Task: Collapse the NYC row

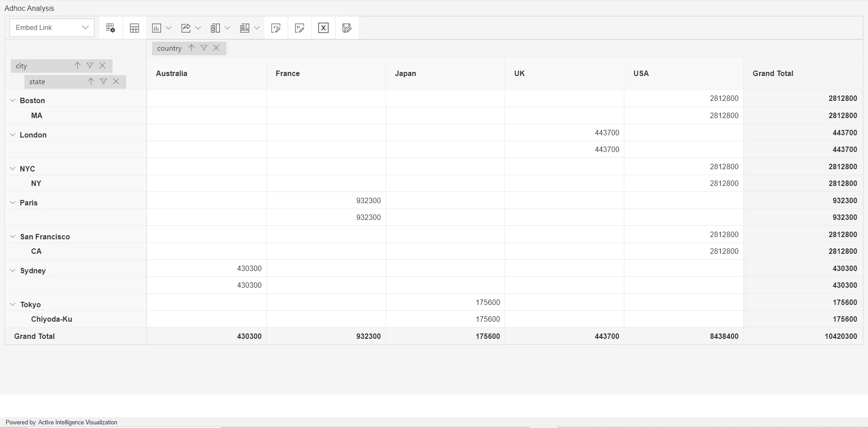Action: coord(13,168)
